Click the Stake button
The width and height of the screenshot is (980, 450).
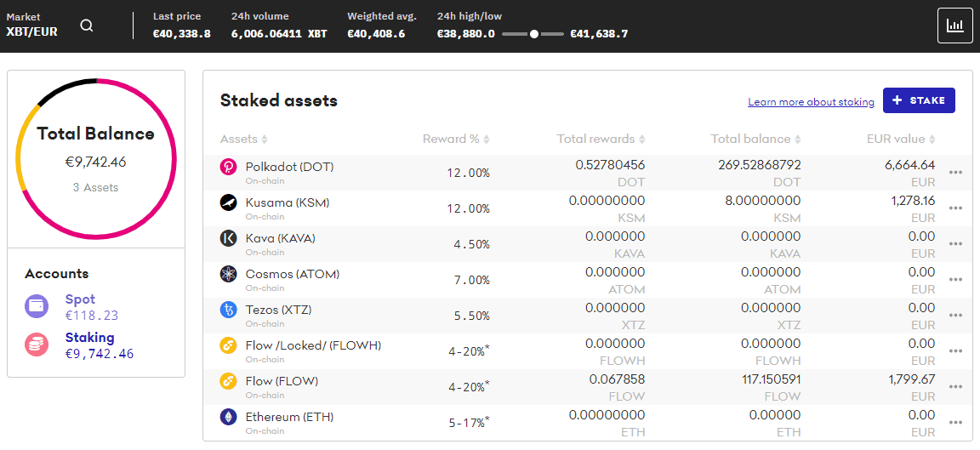pos(919,100)
